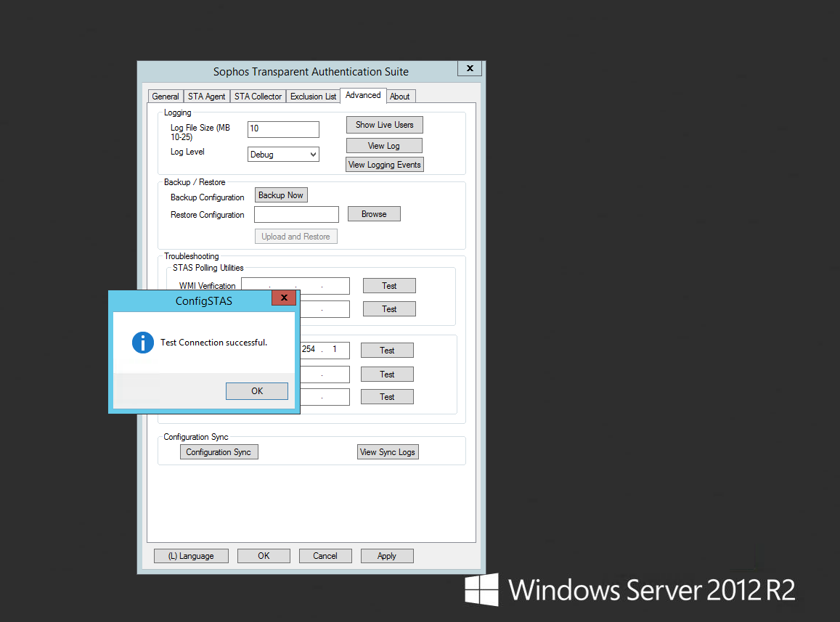Click View Logging Events
840x622 pixels.
384,165
